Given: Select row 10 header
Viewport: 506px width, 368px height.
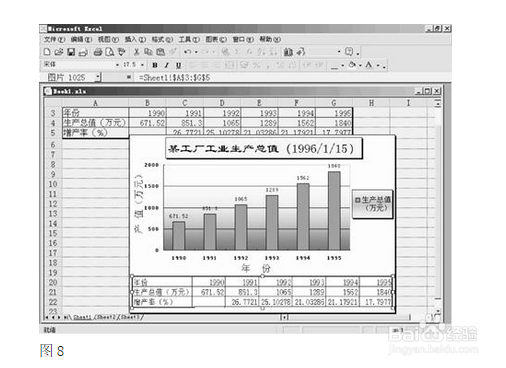Looking at the screenshot, I should (x=53, y=184).
